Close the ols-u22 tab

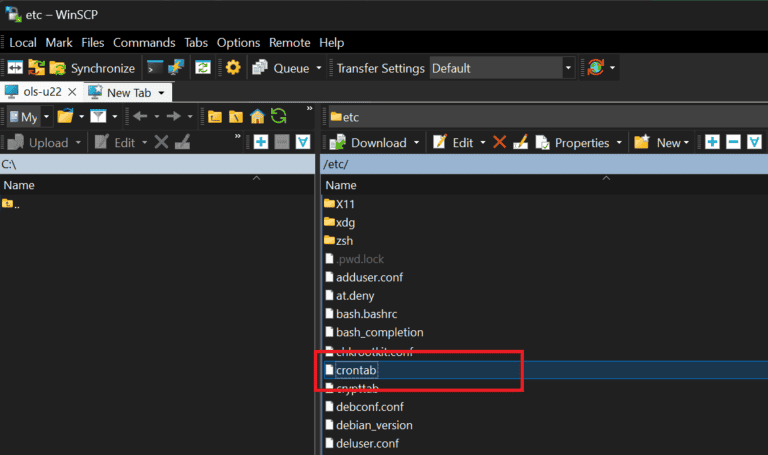pos(72,92)
